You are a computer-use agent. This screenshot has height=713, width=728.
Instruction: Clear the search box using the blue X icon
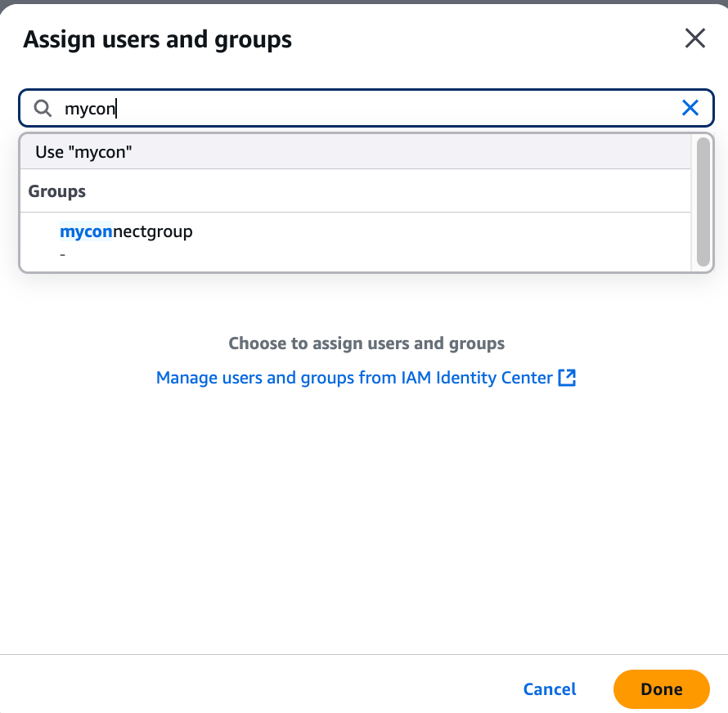(x=690, y=107)
